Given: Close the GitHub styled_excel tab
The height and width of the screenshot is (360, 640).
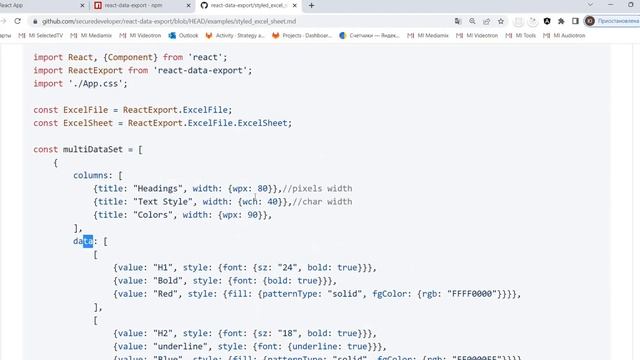Looking at the screenshot, I should click(295, 6).
